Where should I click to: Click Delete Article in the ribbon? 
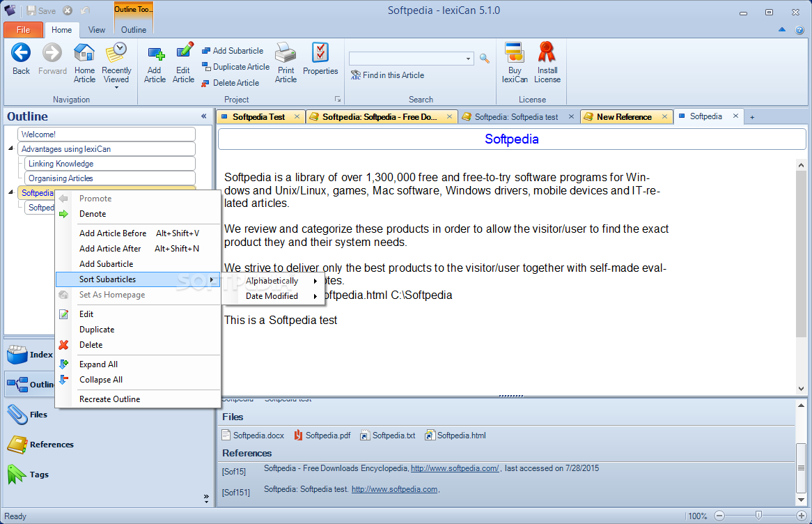pyautogui.click(x=231, y=83)
